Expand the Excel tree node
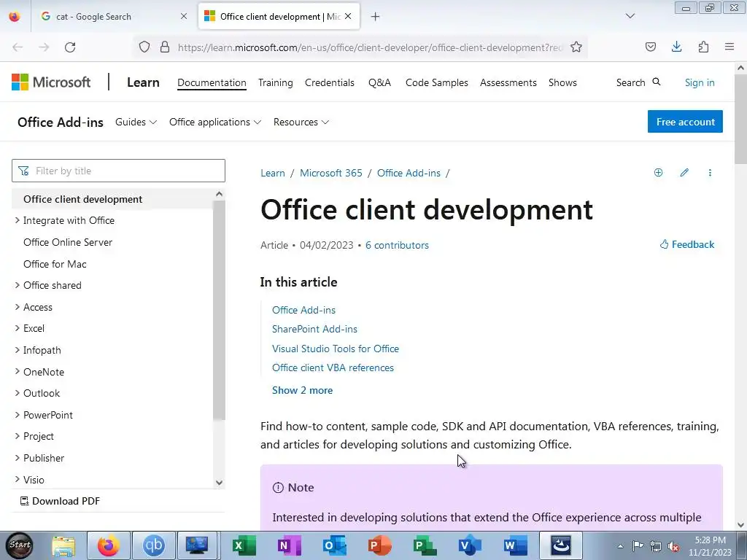The image size is (747, 560). pos(18,328)
